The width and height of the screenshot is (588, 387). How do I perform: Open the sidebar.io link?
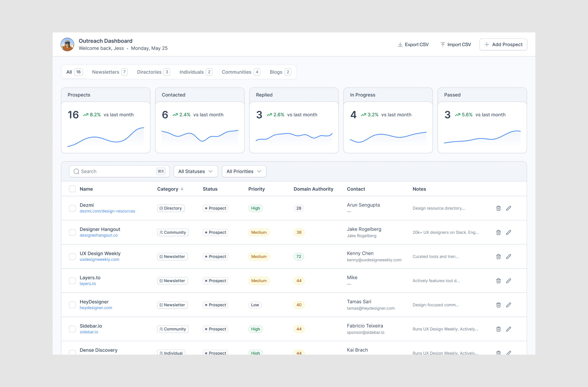pos(89,332)
